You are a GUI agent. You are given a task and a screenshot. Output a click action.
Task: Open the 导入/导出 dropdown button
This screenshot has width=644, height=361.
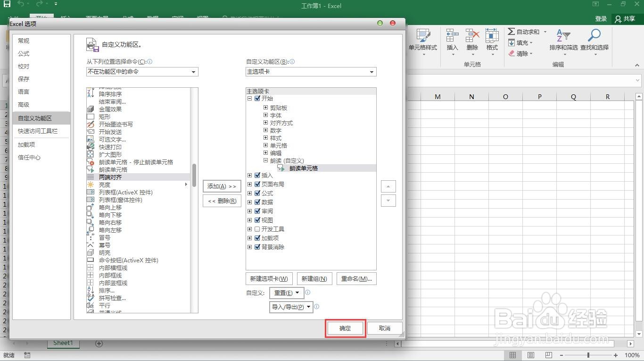[x=291, y=307]
